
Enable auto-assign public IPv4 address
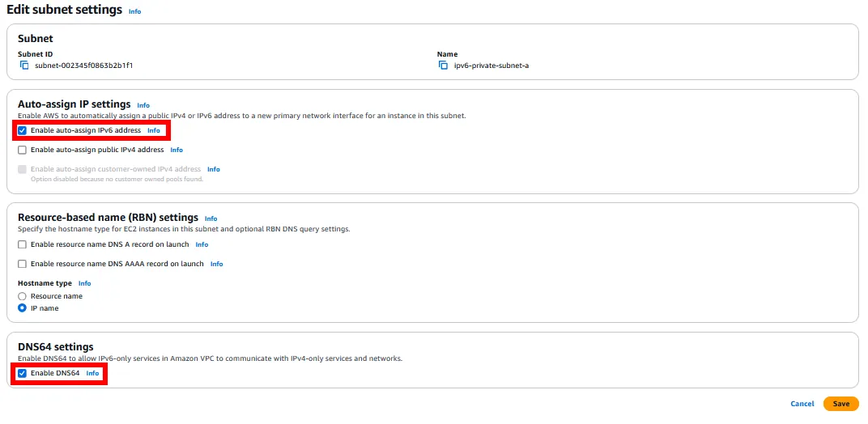coord(23,150)
